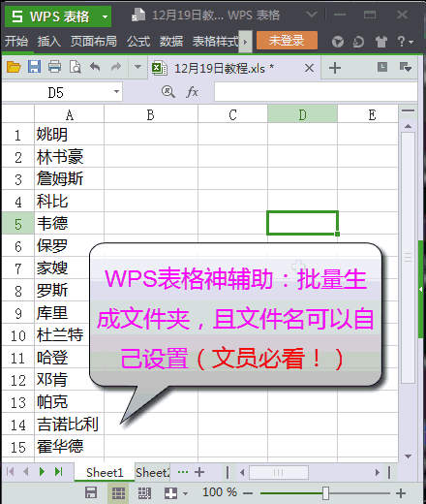The image size is (426, 504).
Task: Go to the first sheet with navigation arrow
Action: 10,472
